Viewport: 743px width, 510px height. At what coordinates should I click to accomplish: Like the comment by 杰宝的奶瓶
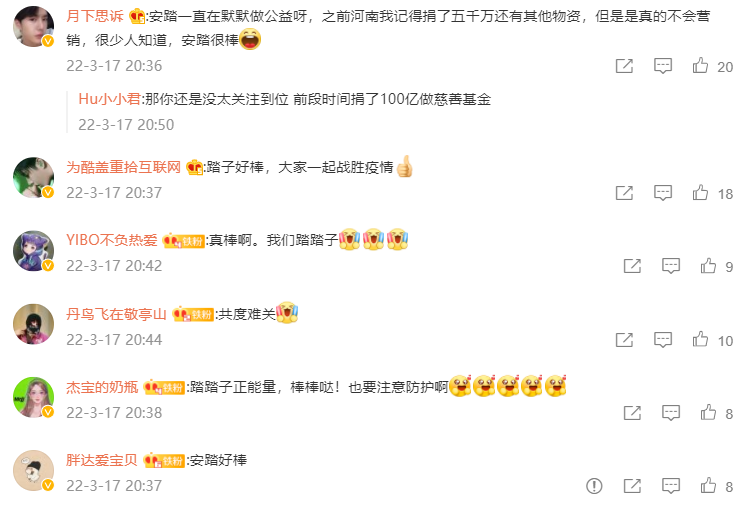(708, 412)
